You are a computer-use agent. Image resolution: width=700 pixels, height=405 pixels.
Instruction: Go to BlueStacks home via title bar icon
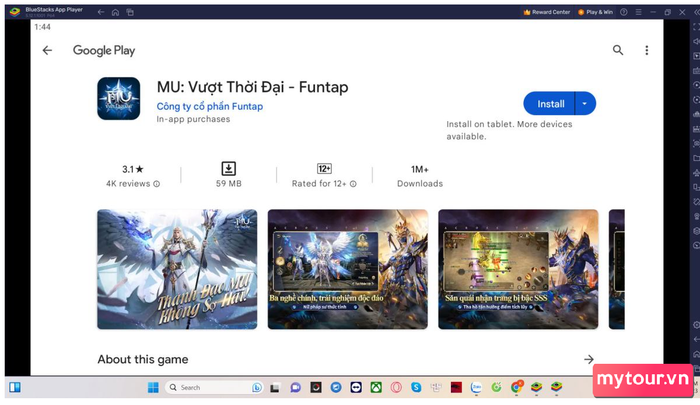pos(115,12)
